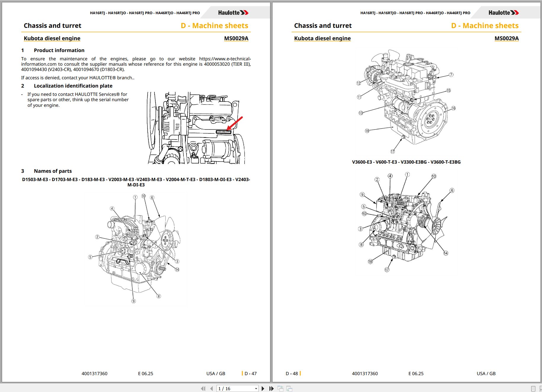This screenshot has width=542, height=392.
Task: Click the D1503-M-E3 engine parts diagram
Action: [x=136, y=249]
